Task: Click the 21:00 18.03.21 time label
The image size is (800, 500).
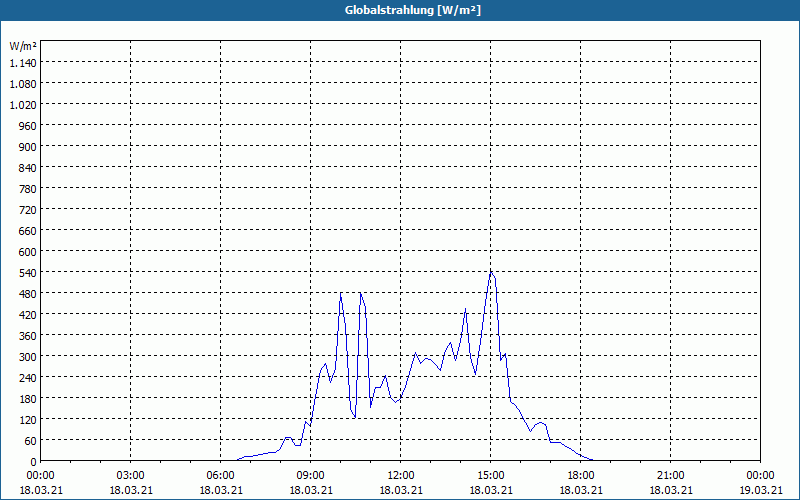Action: [670, 483]
